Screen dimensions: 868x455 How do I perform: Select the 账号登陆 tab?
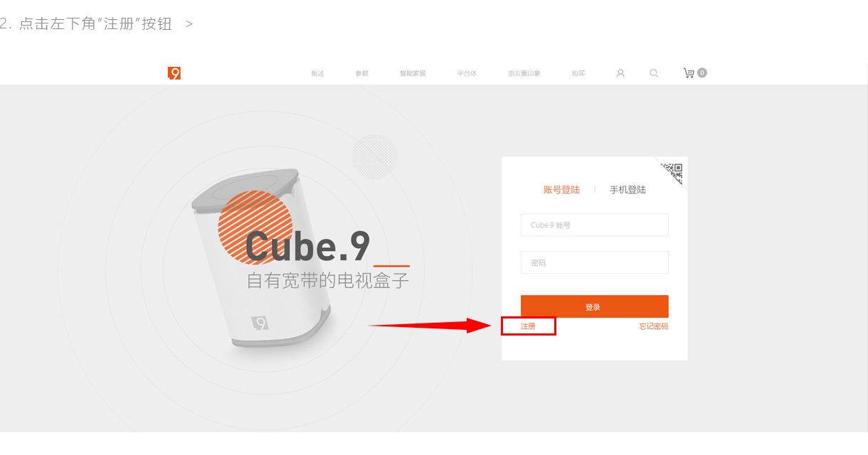click(561, 190)
